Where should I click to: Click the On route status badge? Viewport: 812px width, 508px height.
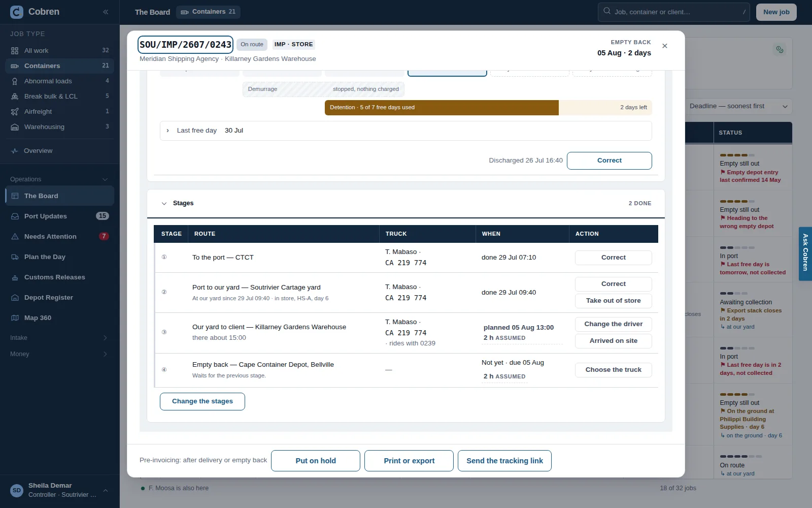[252, 45]
